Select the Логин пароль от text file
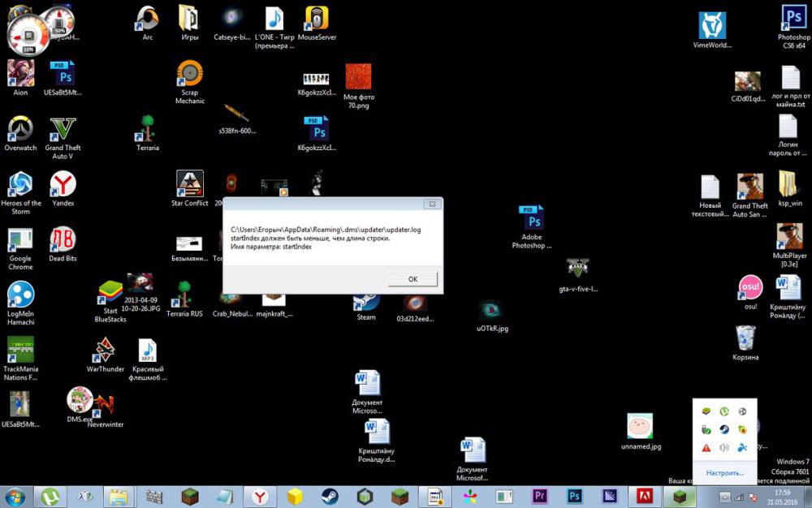This screenshot has width=812, height=508. [787, 135]
